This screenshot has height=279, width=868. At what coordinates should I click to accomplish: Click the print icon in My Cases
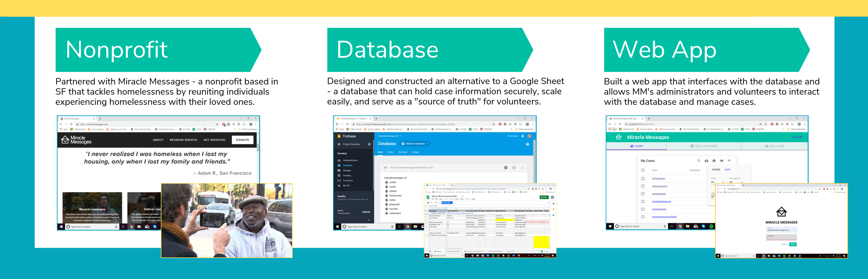tap(714, 161)
